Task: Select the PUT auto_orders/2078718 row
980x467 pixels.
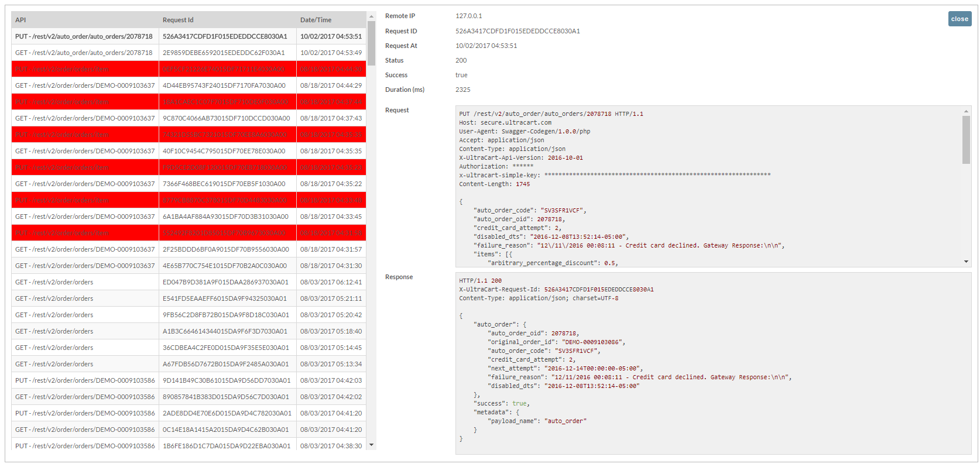Action: (x=189, y=36)
